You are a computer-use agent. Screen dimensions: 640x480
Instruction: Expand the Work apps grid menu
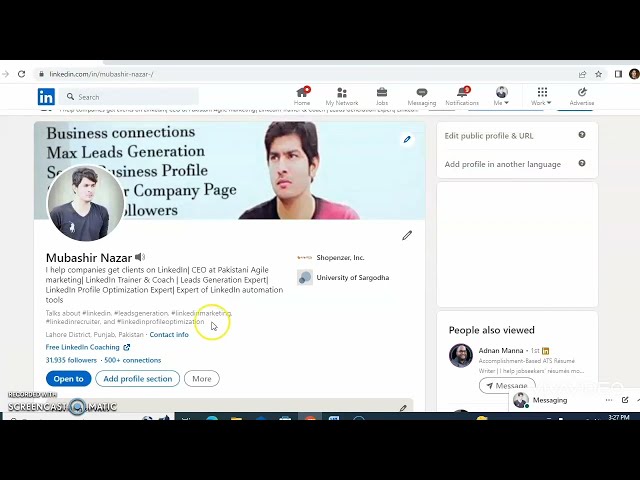point(542,96)
